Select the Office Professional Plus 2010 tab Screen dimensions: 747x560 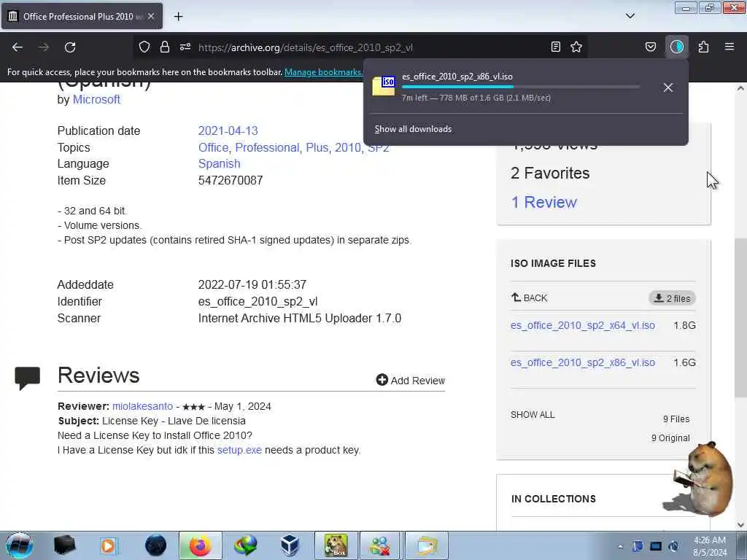coord(82,16)
